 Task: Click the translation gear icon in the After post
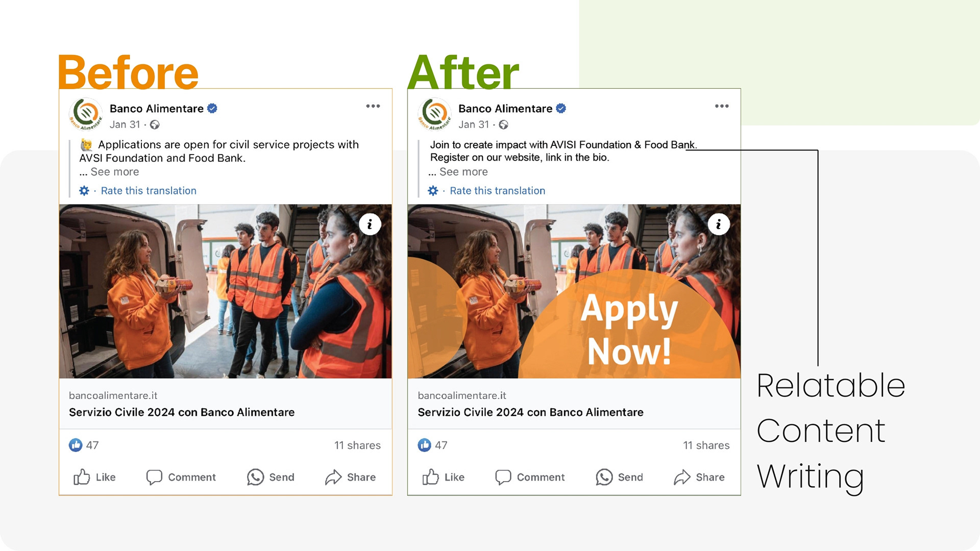point(433,191)
